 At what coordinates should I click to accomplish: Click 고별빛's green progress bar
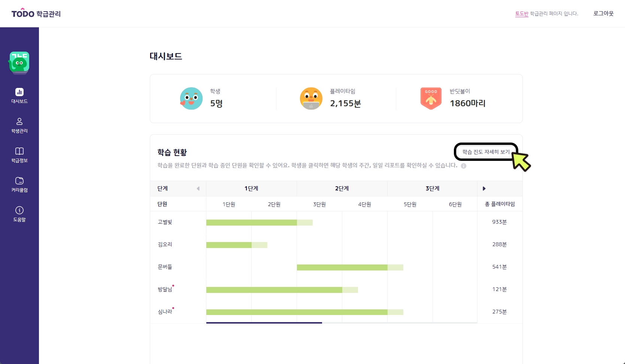coord(252,223)
